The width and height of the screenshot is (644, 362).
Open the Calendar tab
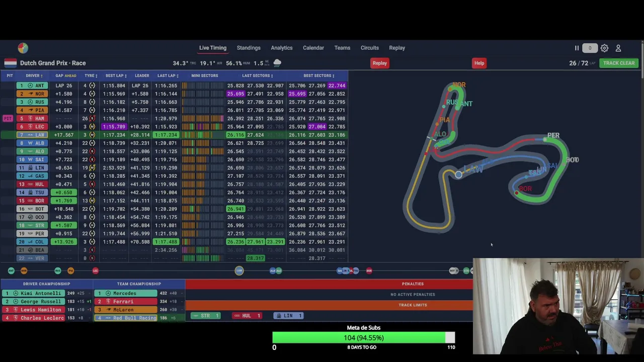(x=313, y=48)
